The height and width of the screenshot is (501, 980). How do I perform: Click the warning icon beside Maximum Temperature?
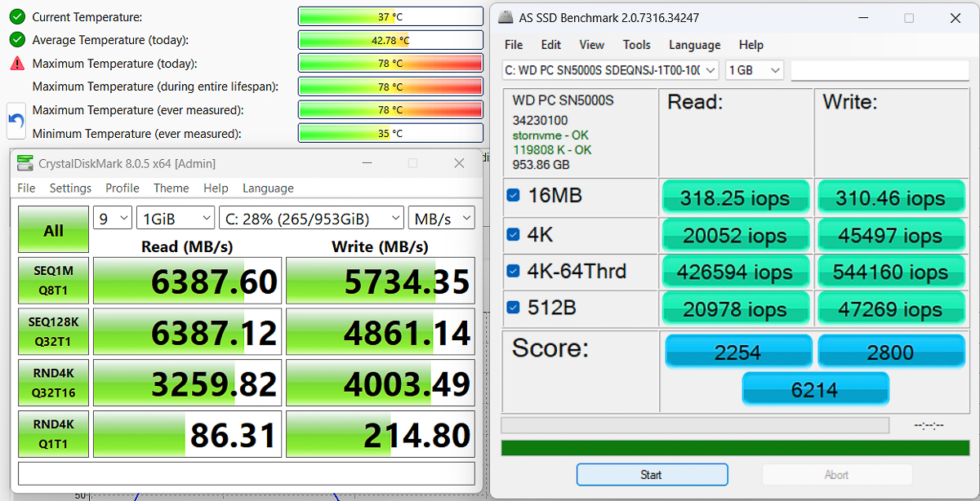pyautogui.click(x=18, y=63)
